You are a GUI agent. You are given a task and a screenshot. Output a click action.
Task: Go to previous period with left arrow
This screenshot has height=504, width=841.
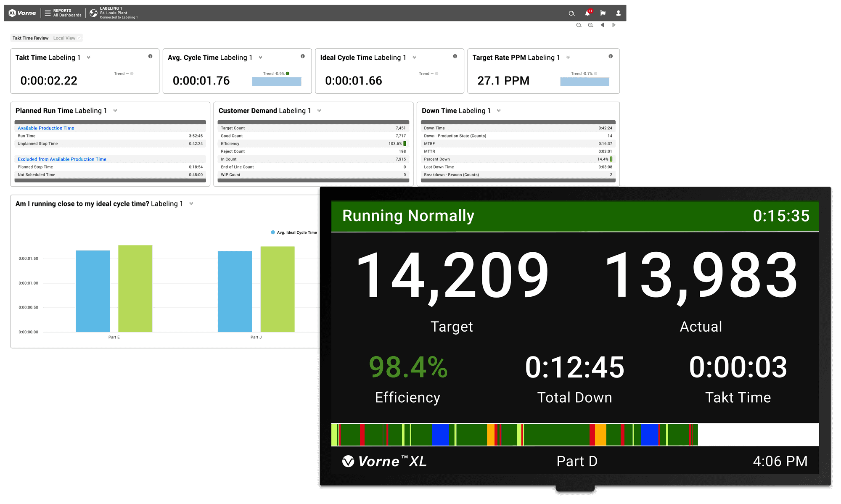[603, 25]
